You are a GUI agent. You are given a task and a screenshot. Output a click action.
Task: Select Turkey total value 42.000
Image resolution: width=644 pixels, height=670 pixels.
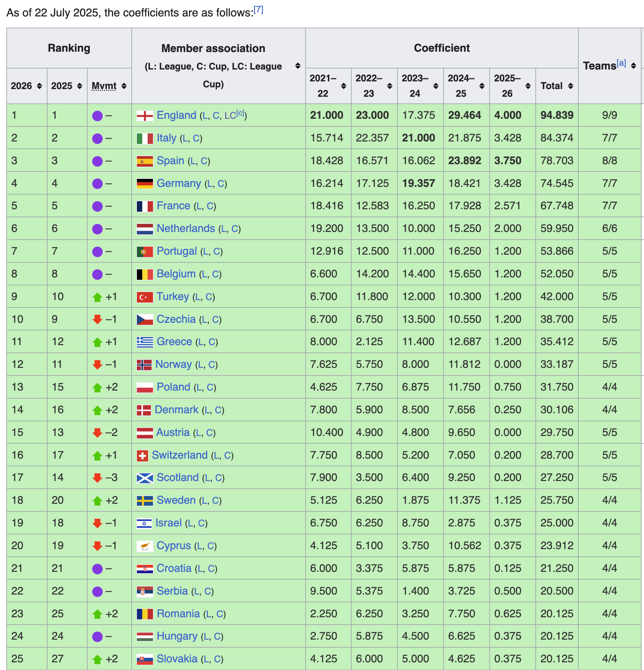(557, 297)
